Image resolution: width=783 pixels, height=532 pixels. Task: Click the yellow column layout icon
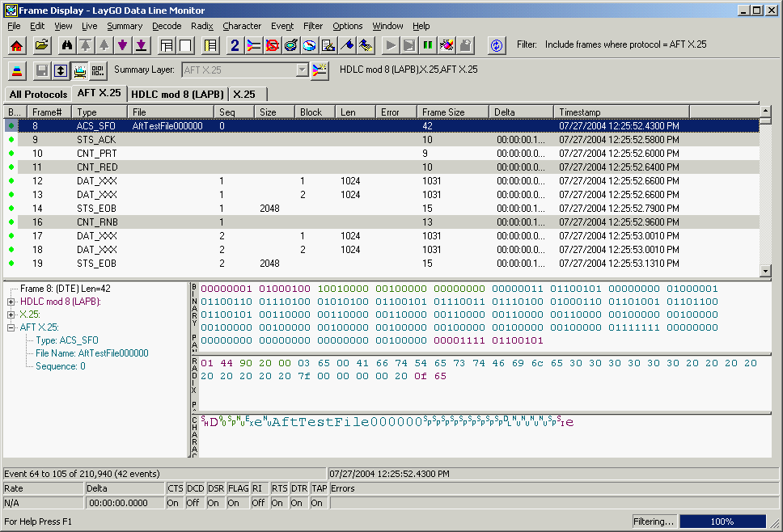click(x=211, y=45)
